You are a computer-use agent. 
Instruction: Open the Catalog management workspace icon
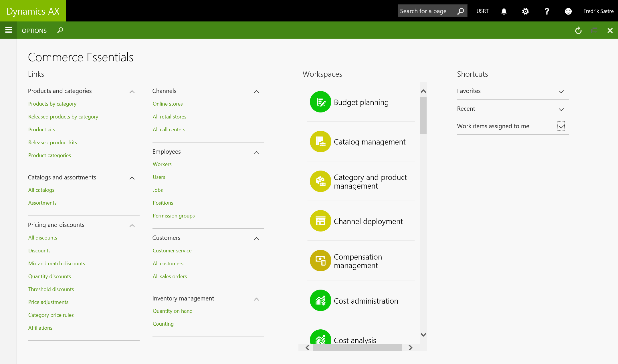coord(320,142)
